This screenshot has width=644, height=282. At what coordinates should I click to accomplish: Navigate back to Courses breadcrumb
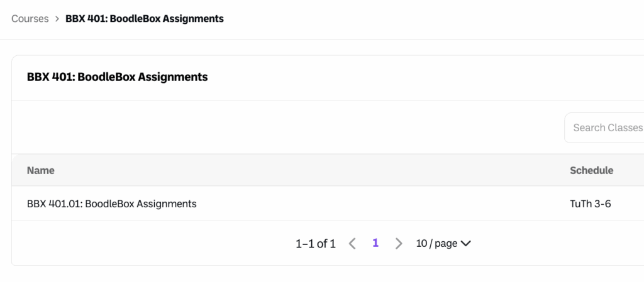(30, 19)
